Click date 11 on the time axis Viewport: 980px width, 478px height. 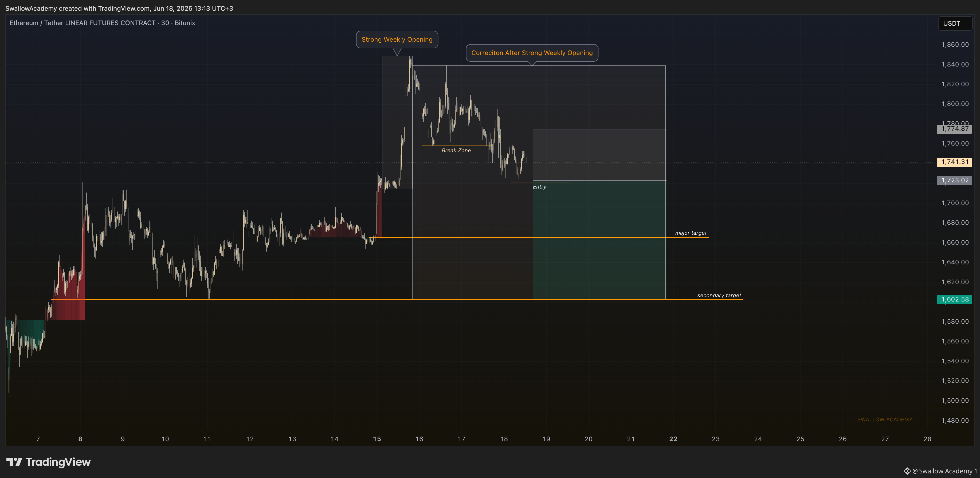point(207,439)
